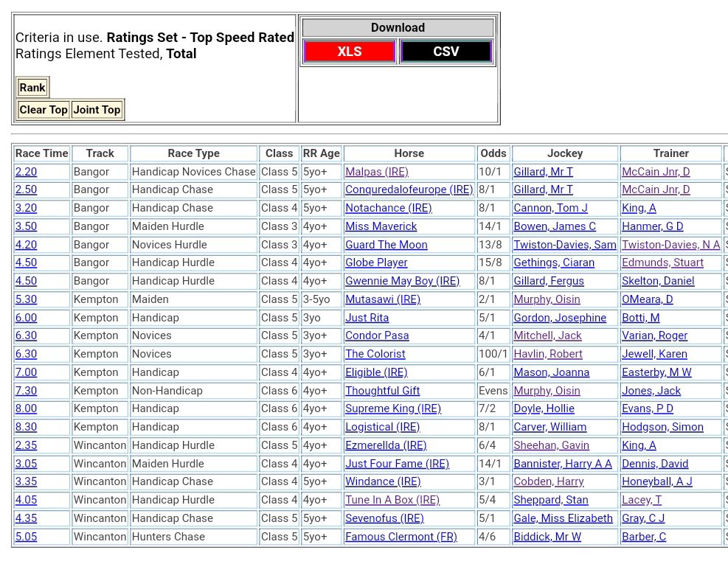This screenshot has height=564, width=728.
Task: Open the 3.35 Wincanton race link
Action: click(x=26, y=481)
